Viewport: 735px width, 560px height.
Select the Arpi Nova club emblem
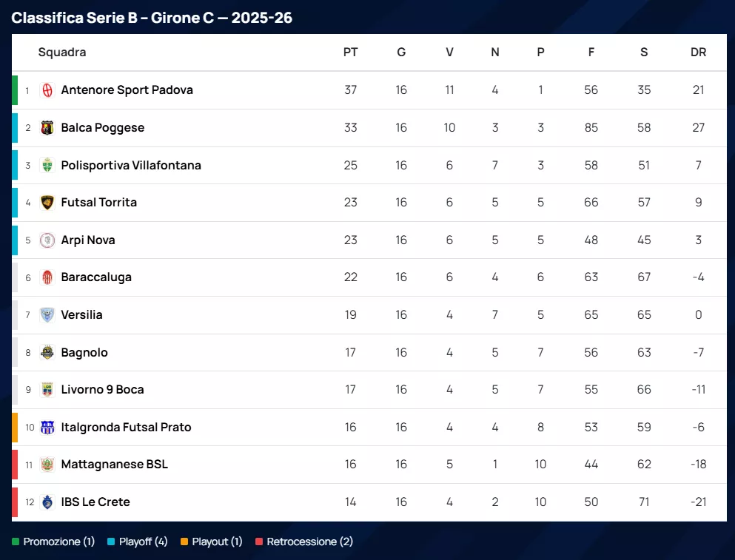coord(47,240)
